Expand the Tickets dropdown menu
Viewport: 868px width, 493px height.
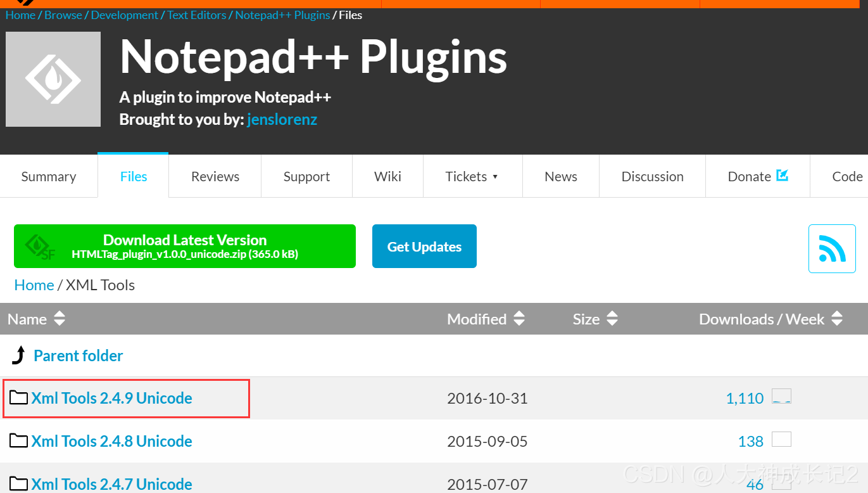tap(472, 176)
